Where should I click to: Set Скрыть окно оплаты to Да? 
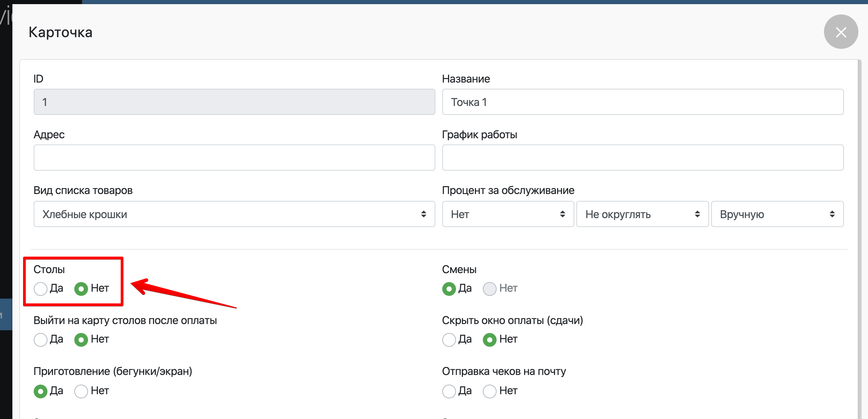click(449, 340)
